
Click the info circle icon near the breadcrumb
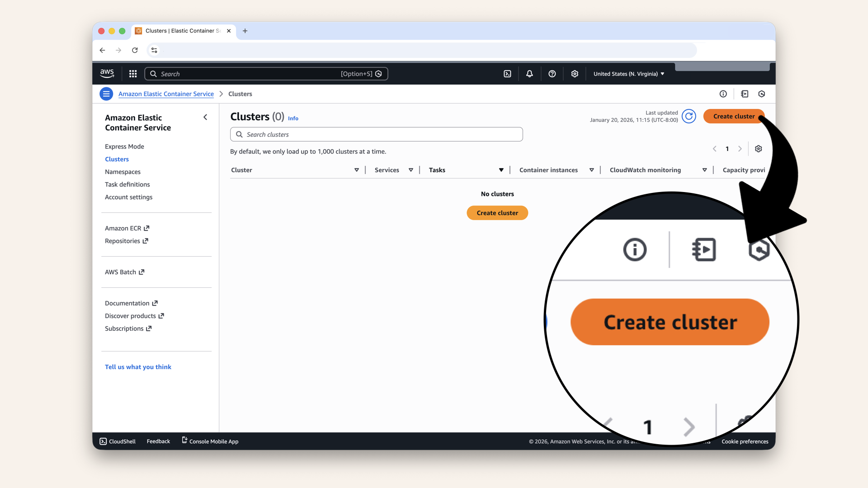click(723, 94)
